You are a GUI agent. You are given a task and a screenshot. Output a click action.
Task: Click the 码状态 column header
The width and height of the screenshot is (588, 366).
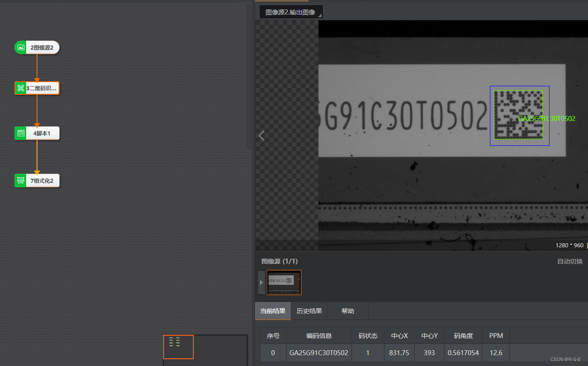(x=368, y=336)
